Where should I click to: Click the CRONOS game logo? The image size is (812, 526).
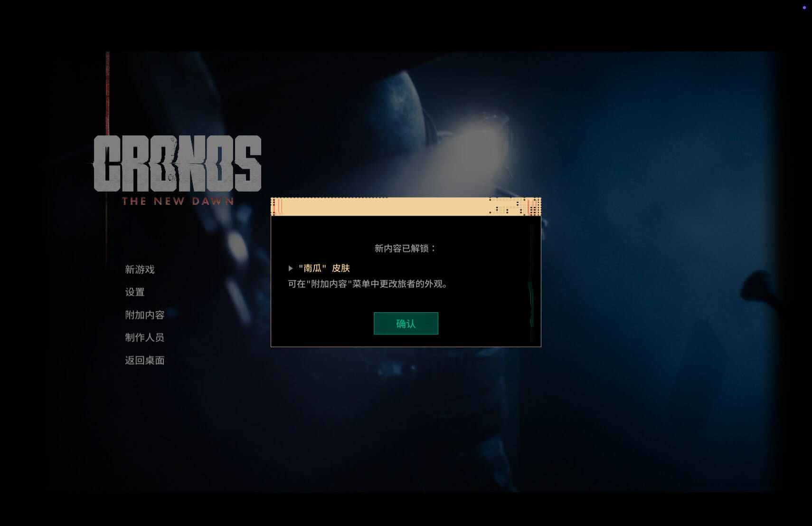click(x=177, y=163)
